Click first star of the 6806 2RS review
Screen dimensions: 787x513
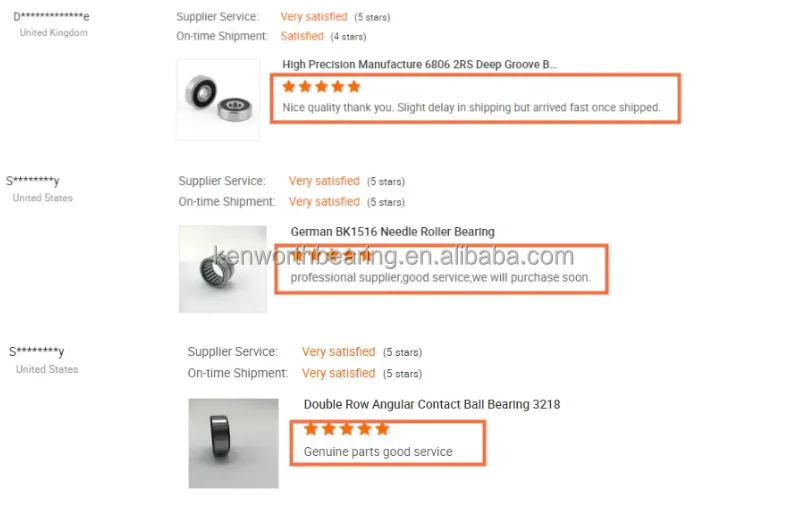click(289, 86)
